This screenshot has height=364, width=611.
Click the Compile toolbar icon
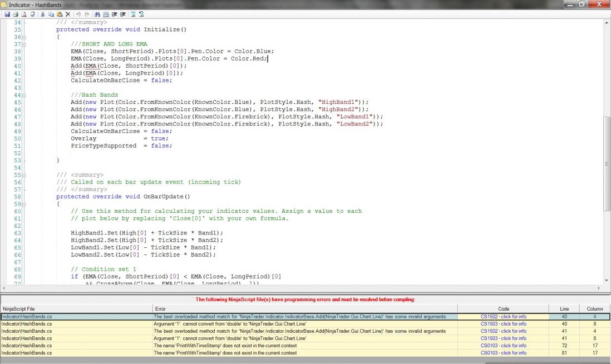[x=32, y=14]
